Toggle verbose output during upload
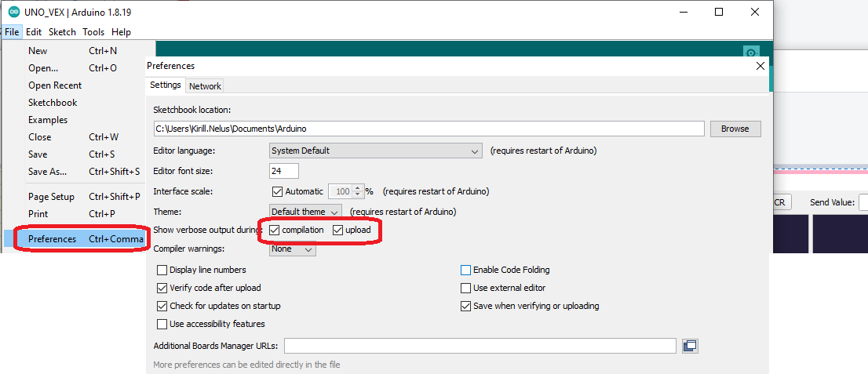 tap(337, 230)
